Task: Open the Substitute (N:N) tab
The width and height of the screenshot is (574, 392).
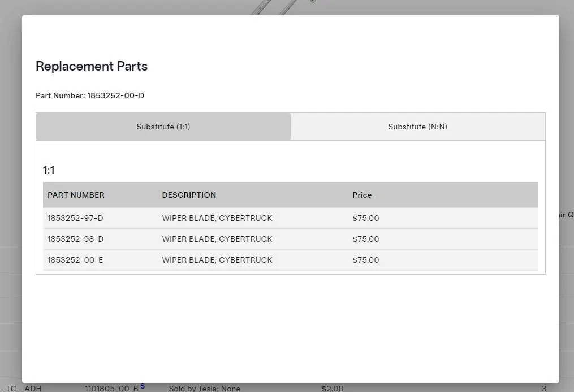Action: point(418,127)
